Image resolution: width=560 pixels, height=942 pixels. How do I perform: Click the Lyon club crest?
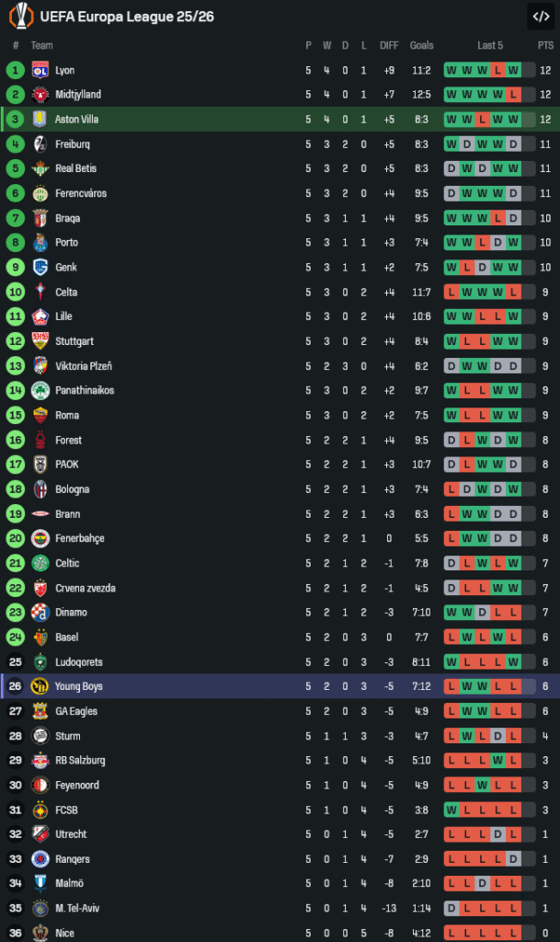click(40, 70)
